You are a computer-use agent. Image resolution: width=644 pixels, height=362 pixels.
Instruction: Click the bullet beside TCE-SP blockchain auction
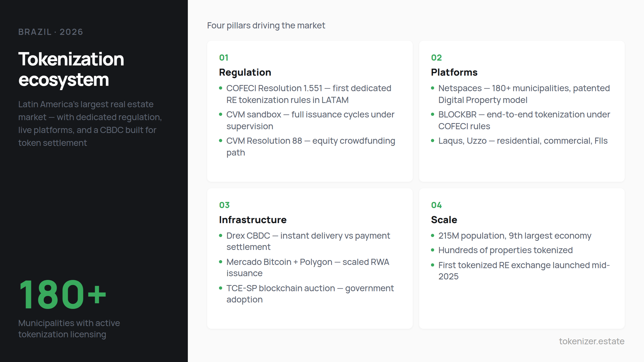tap(221, 289)
